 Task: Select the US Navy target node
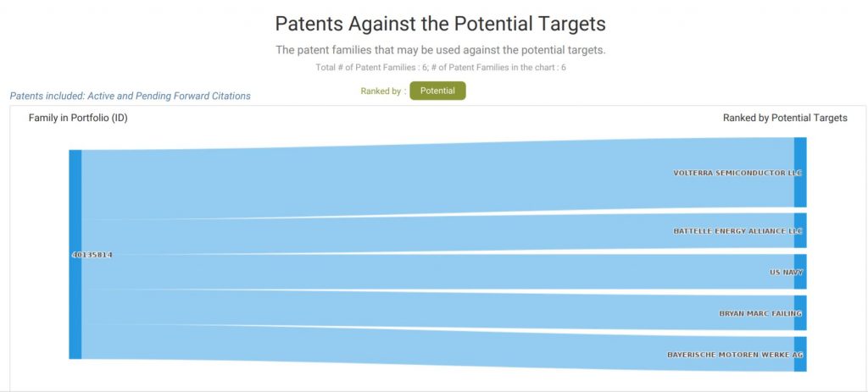(800, 272)
